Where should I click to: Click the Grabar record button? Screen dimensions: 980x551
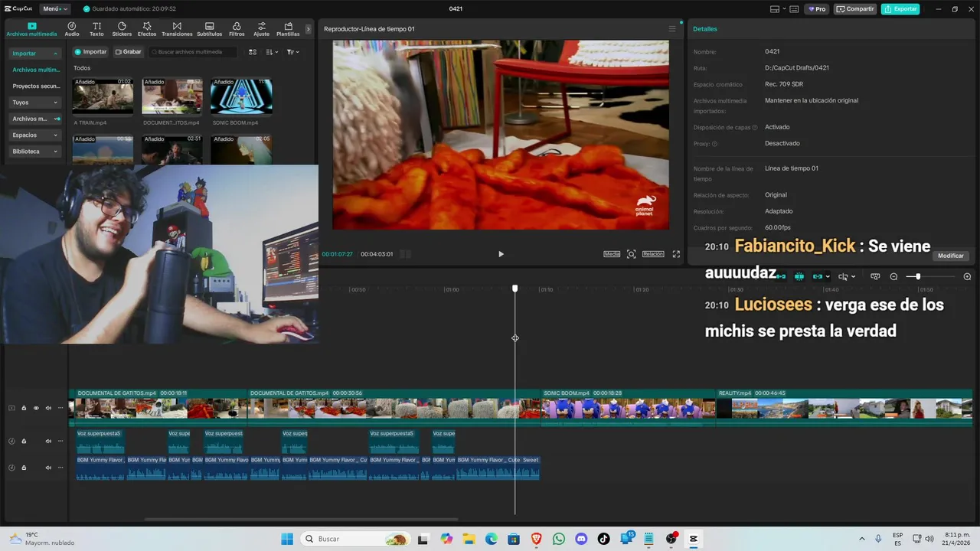point(128,52)
